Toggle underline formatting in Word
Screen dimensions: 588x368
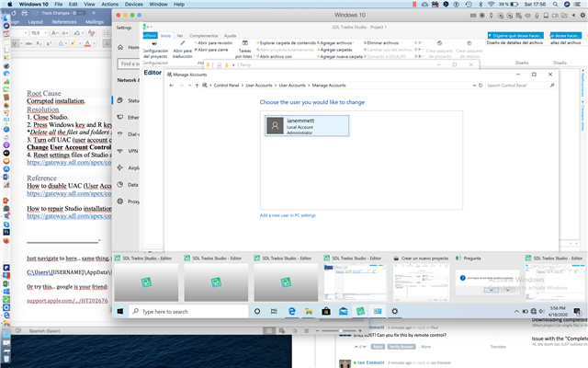tap(15, 43)
